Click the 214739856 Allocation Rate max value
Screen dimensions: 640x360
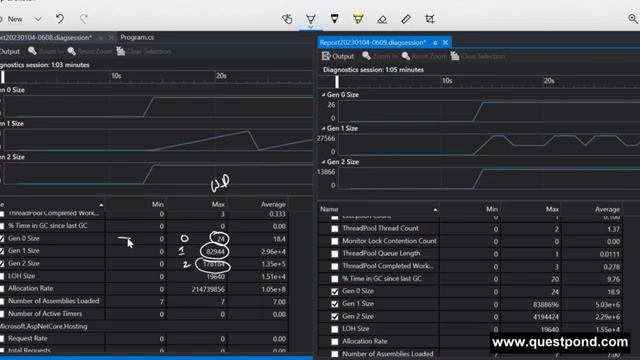(x=208, y=289)
